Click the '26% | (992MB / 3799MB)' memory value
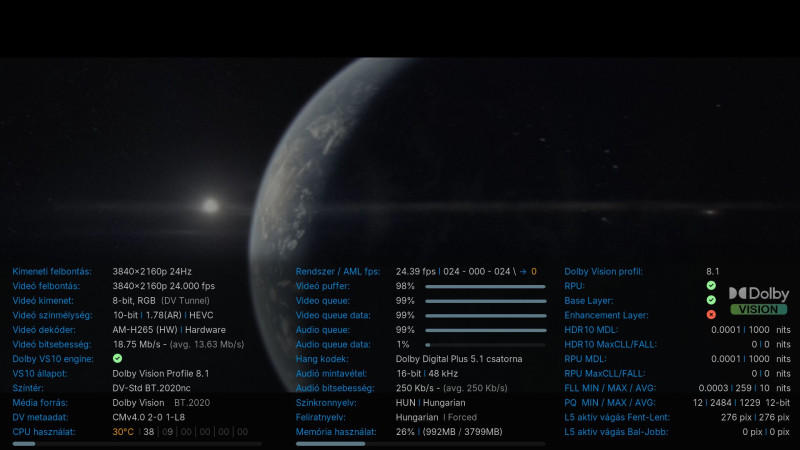The height and width of the screenshot is (450, 800). click(449, 432)
